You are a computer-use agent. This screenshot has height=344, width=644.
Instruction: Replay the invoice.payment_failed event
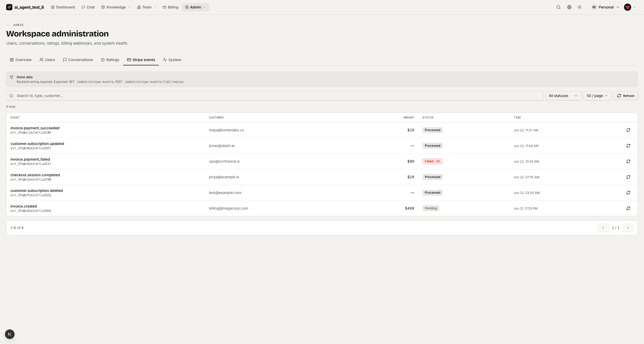[x=628, y=161]
